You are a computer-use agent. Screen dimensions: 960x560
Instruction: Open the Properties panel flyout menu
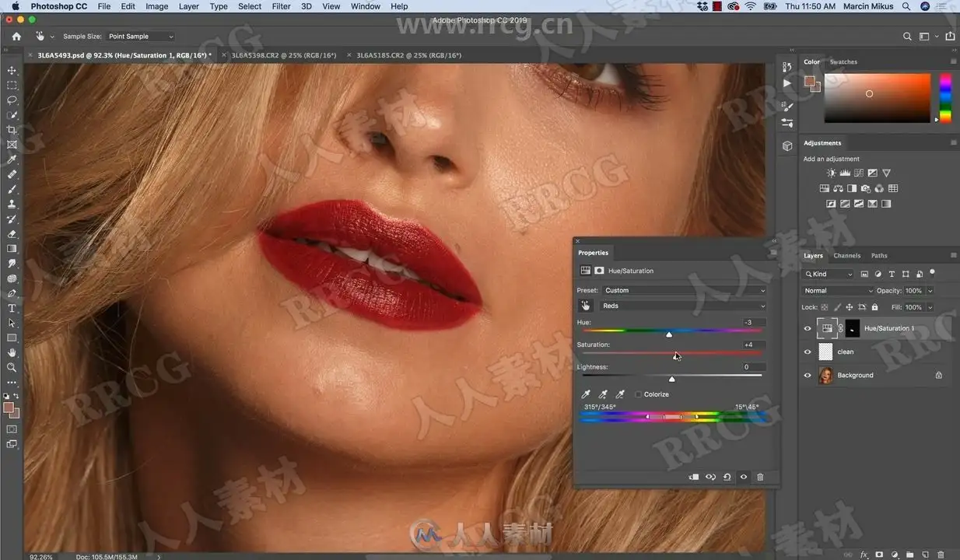tap(773, 253)
